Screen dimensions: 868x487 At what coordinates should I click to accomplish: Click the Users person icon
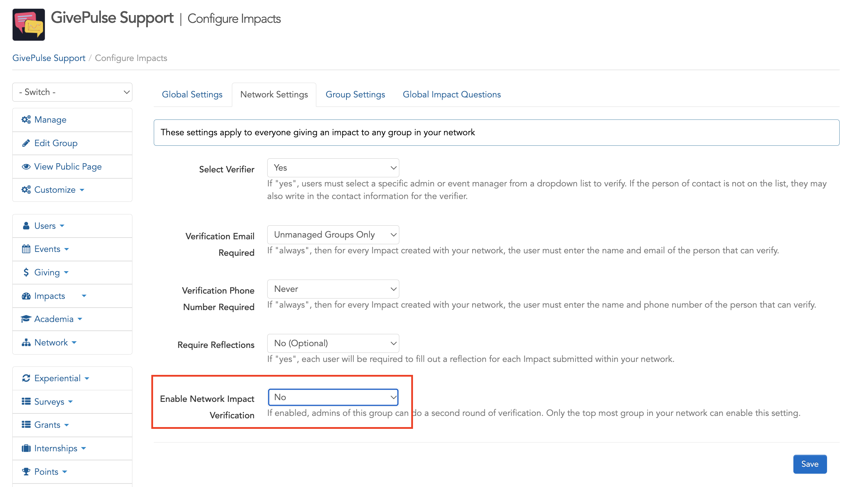[26, 226]
